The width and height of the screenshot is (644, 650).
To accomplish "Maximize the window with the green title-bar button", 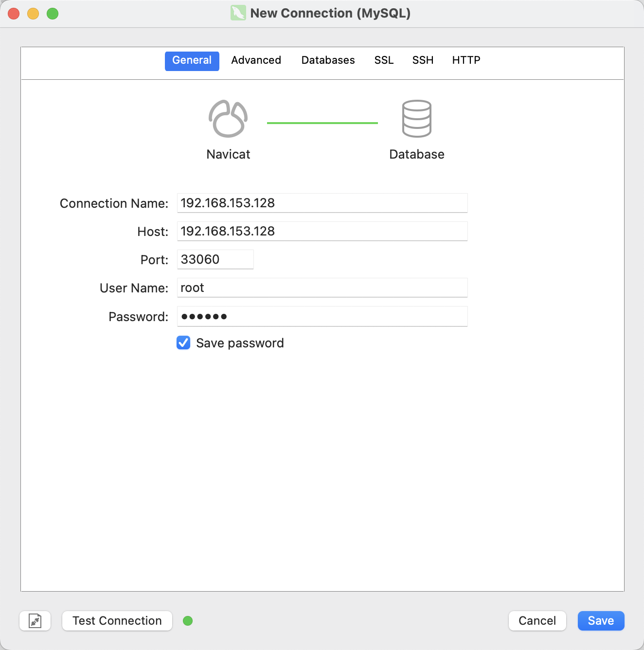I will point(53,14).
